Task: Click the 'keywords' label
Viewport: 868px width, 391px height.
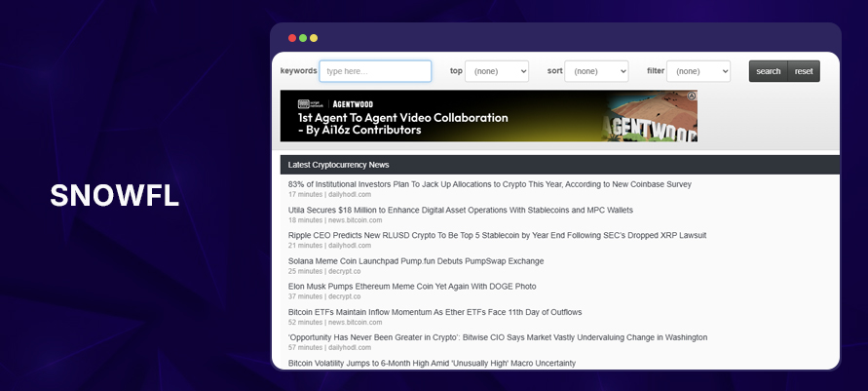Action: pos(298,71)
